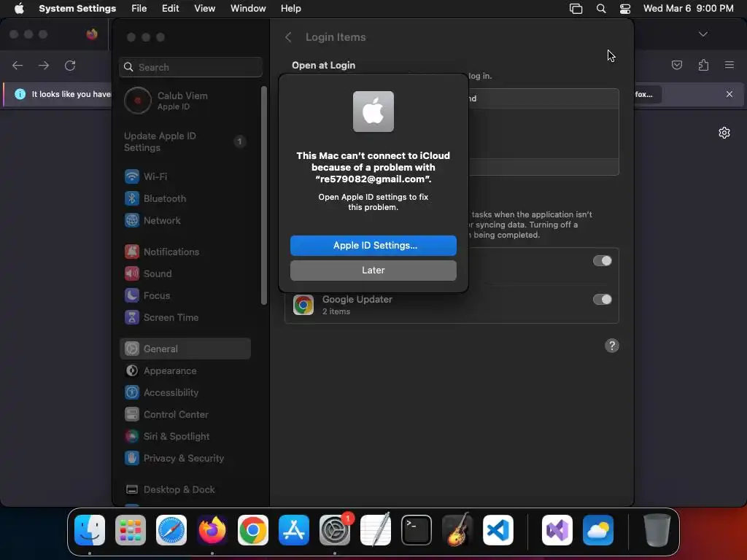Image resolution: width=747 pixels, height=560 pixels.
Task: Select Privacy & Security in sidebar
Action: click(x=186, y=458)
